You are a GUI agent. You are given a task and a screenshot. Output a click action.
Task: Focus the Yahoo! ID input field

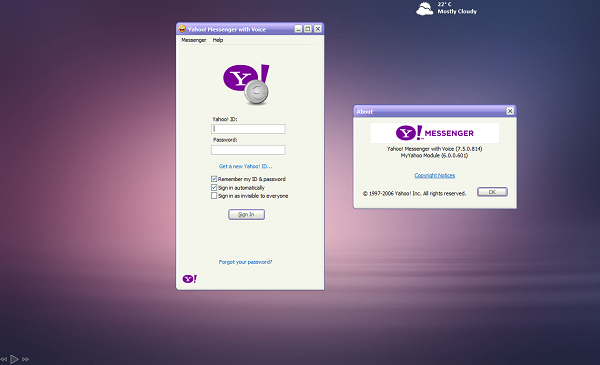click(248, 129)
